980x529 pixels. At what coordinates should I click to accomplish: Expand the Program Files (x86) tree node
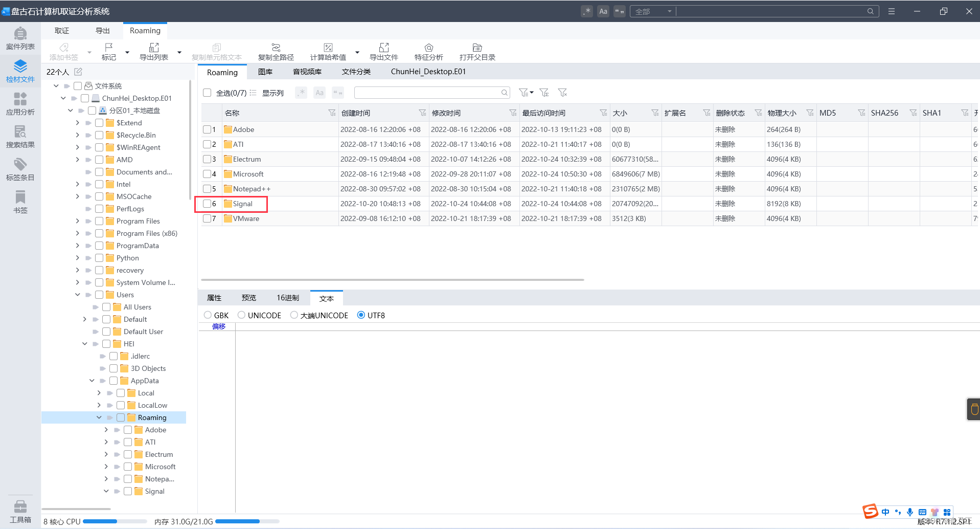pos(77,233)
